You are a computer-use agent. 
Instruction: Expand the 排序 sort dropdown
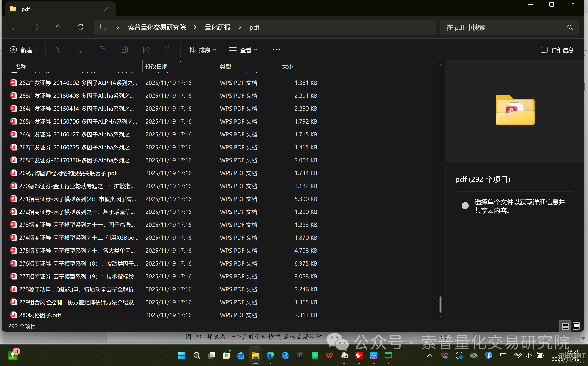click(202, 50)
